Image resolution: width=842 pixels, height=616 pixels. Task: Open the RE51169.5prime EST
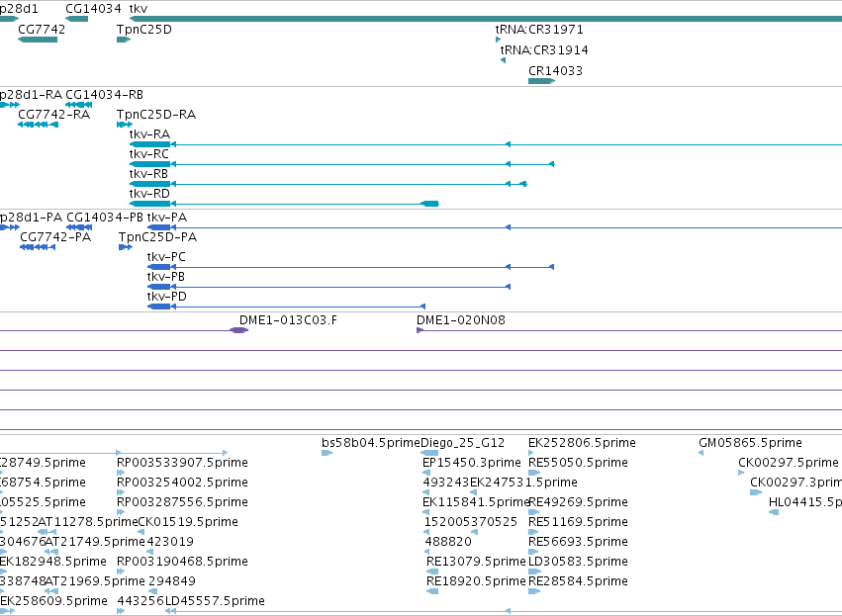pos(533,532)
